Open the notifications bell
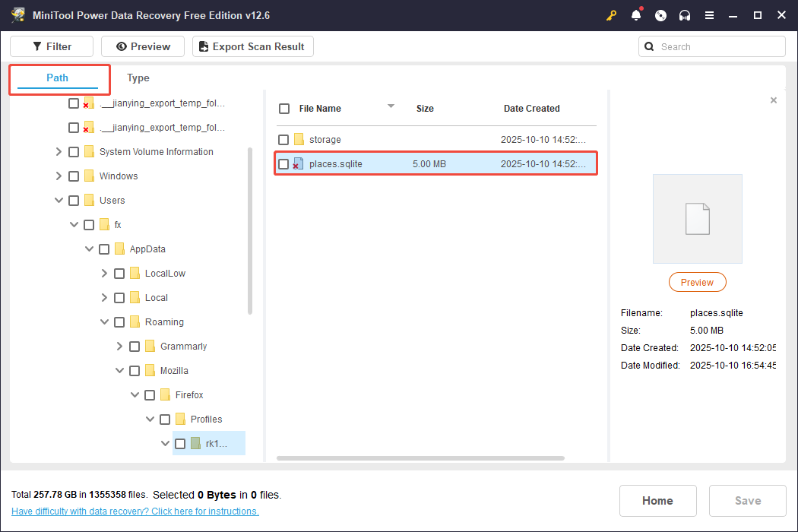 click(x=636, y=14)
